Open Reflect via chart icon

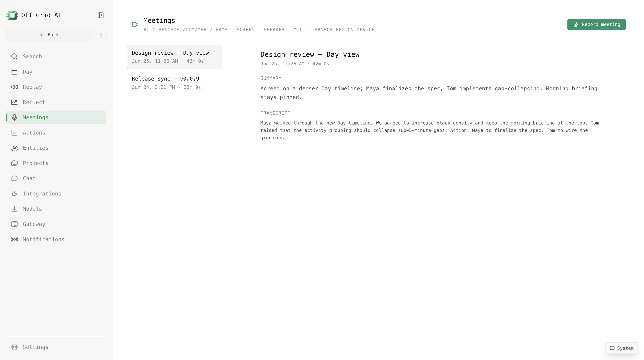point(15,102)
